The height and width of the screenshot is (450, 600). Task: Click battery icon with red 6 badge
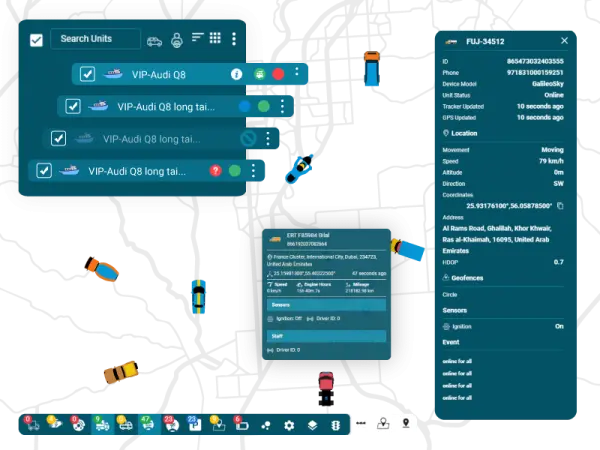241,424
